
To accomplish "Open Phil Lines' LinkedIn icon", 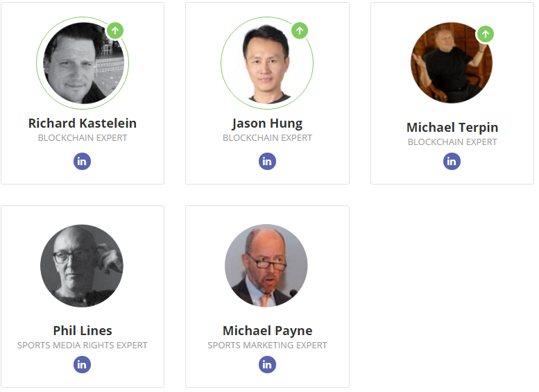I will 82,364.
